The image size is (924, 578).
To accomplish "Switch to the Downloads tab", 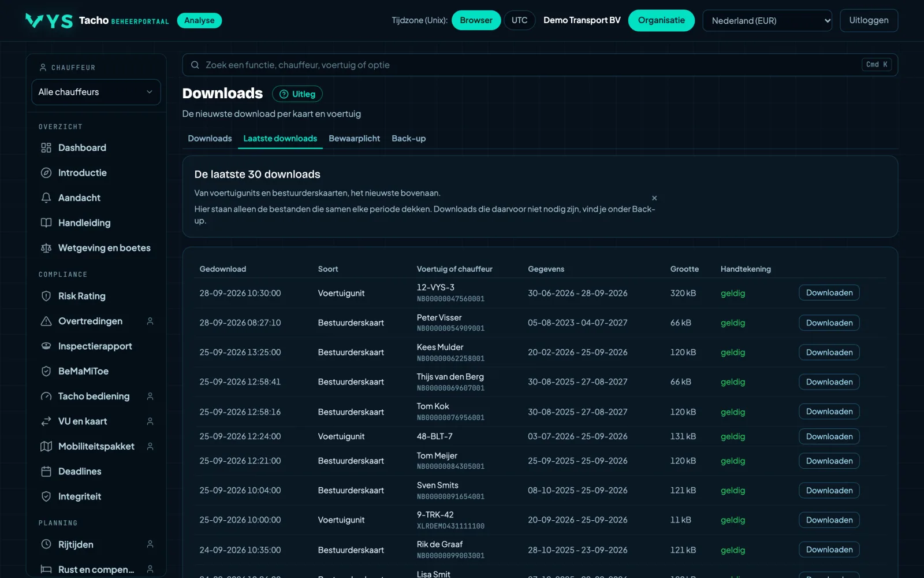I will (x=210, y=139).
